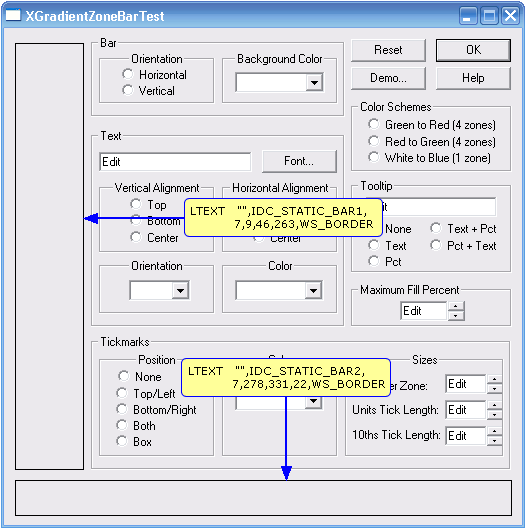526x529 pixels.
Task: Focus the Units Tick Length edit box
Action: point(466,410)
